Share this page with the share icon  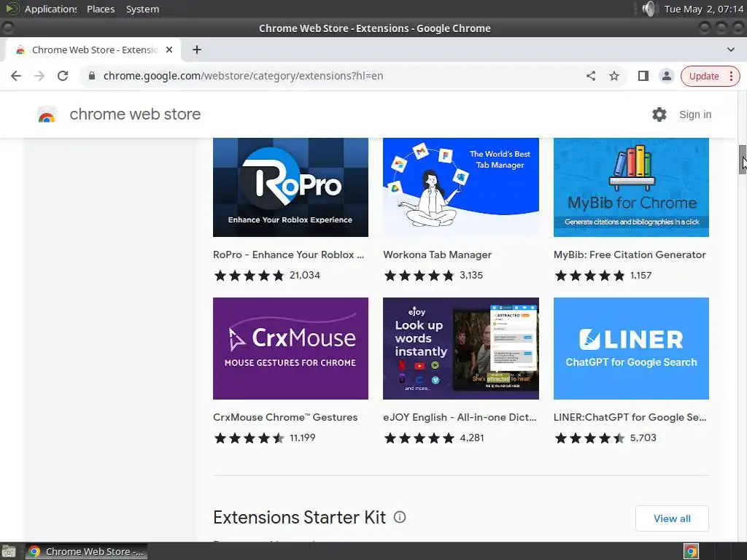[x=591, y=76]
